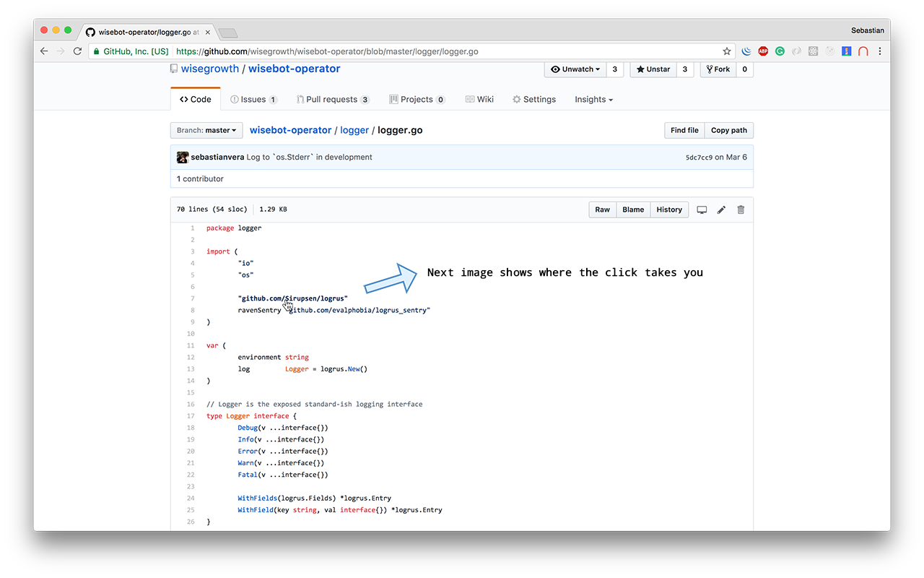Click the Sebastian profile name in title bar
The height and width of the screenshot is (578, 924).
pyautogui.click(x=868, y=30)
